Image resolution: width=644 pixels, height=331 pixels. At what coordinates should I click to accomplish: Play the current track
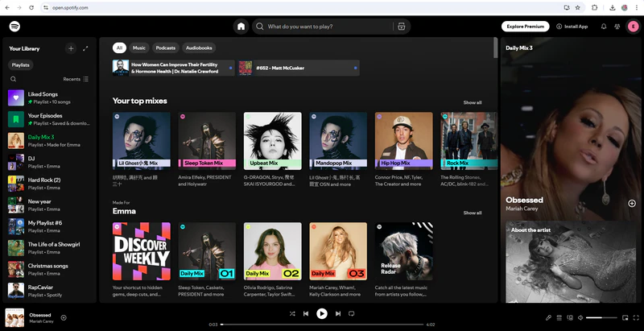click(x=321, y=314)
